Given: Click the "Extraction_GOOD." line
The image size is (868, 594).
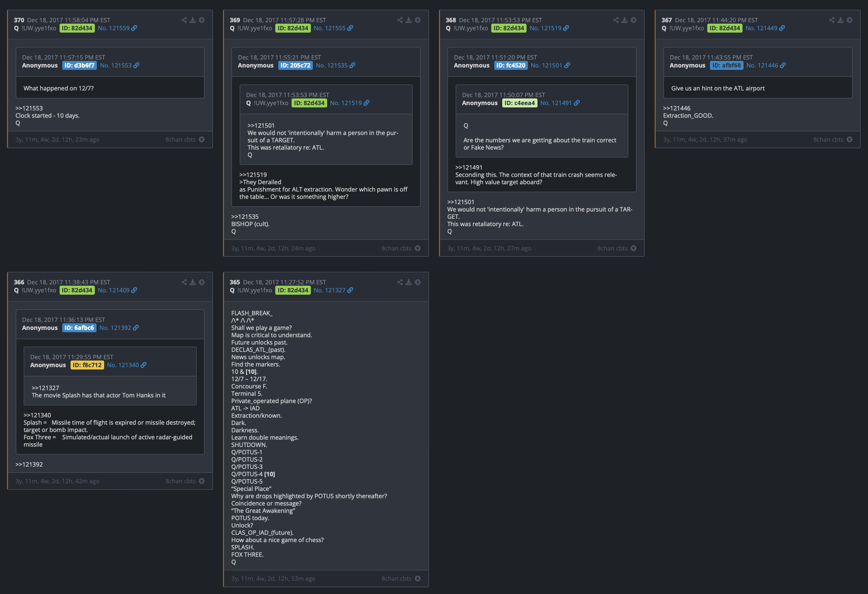Looking at the screenshot, I should [688, 116].
